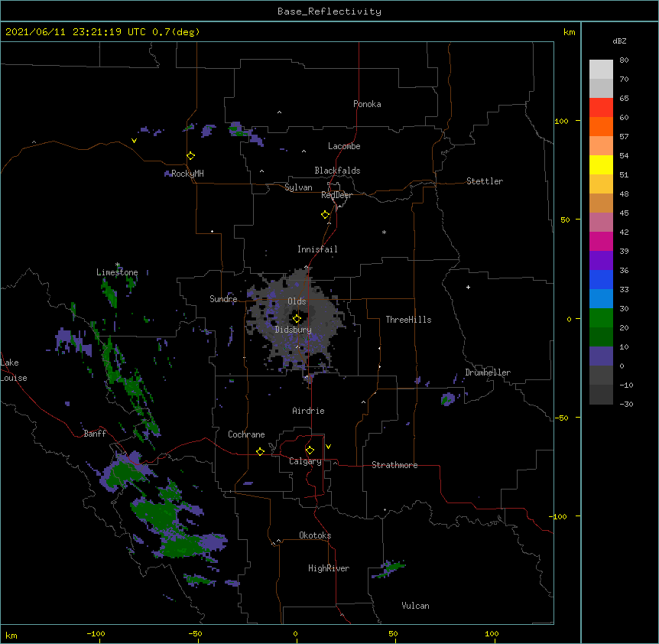Click the Airdrie label
Screen dimensions: 659x644
coord(308,411)
